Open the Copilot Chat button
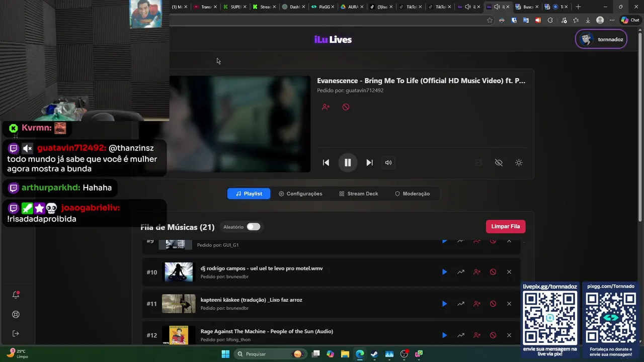Image resolution: width=644 pixels, height=362 pixels. click(x=630, y=20)
